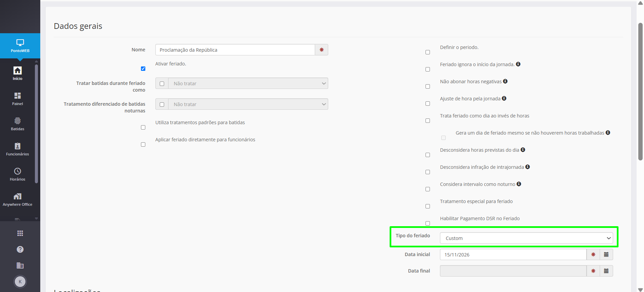Open Batidas fingerprint icon
This screenshot has width=644, height=292.
coord(17,121)
